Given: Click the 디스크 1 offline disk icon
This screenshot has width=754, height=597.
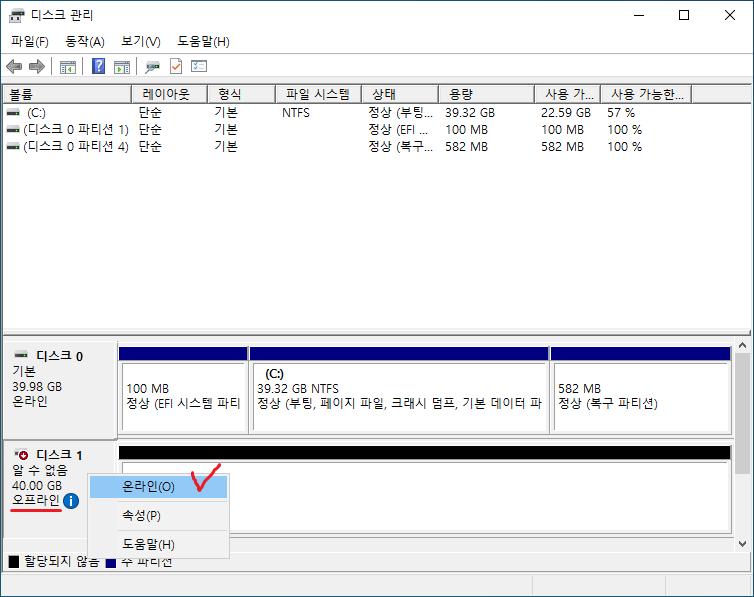Looking at the screenshot, I should point(22,454).
